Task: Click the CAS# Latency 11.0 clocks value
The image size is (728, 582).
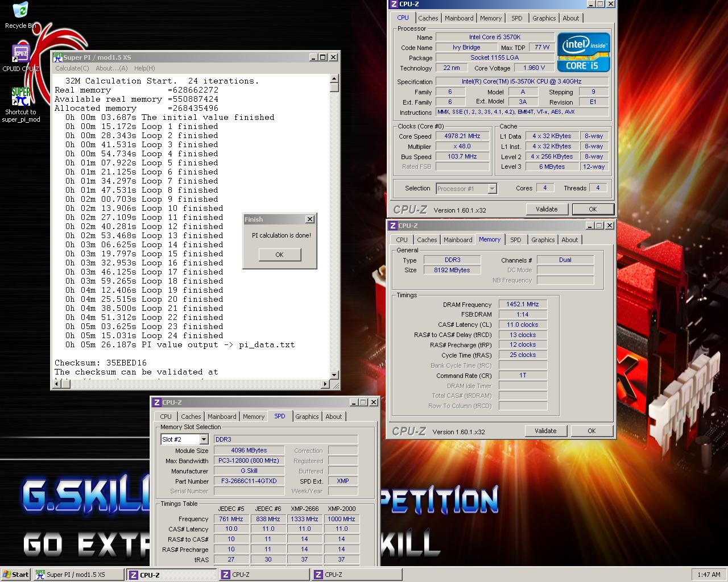Action: tap(523, 325)
